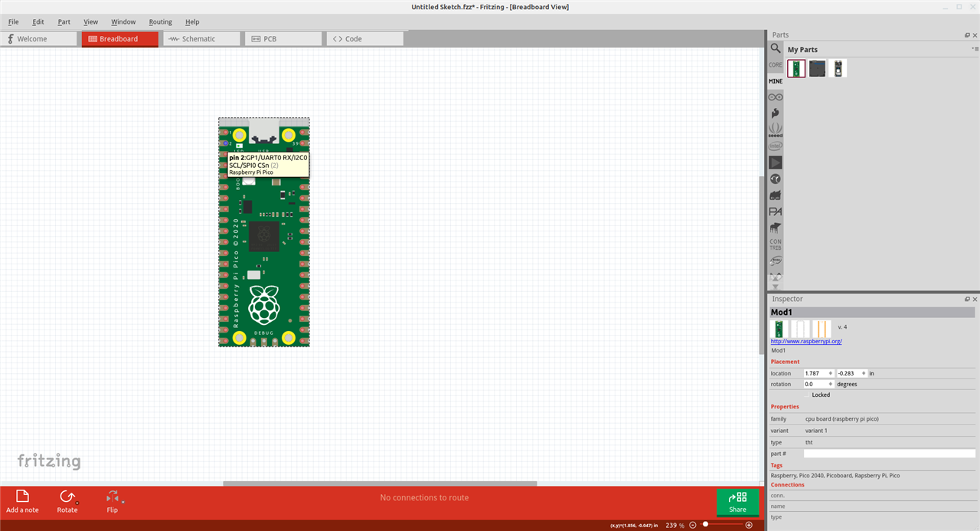Click the zoom slider handle

(704, 525)
